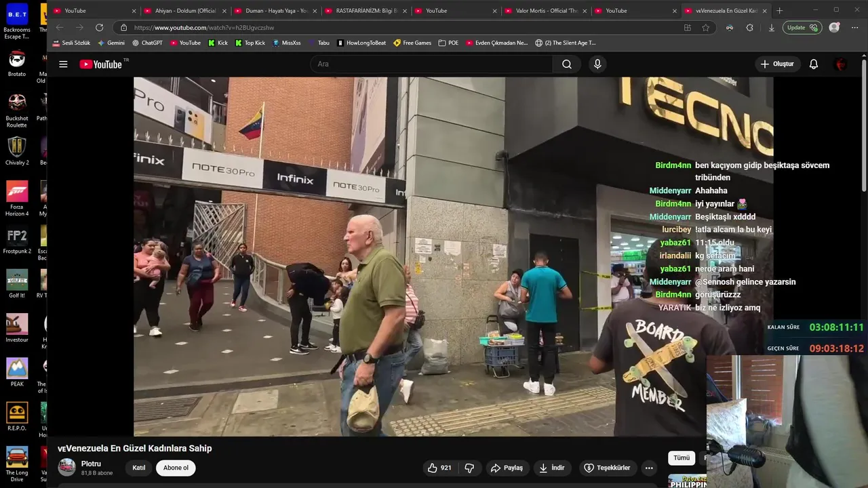This screenshot has height=488, width=868.
Task: Click the Katıl join button
Action: 139,468
